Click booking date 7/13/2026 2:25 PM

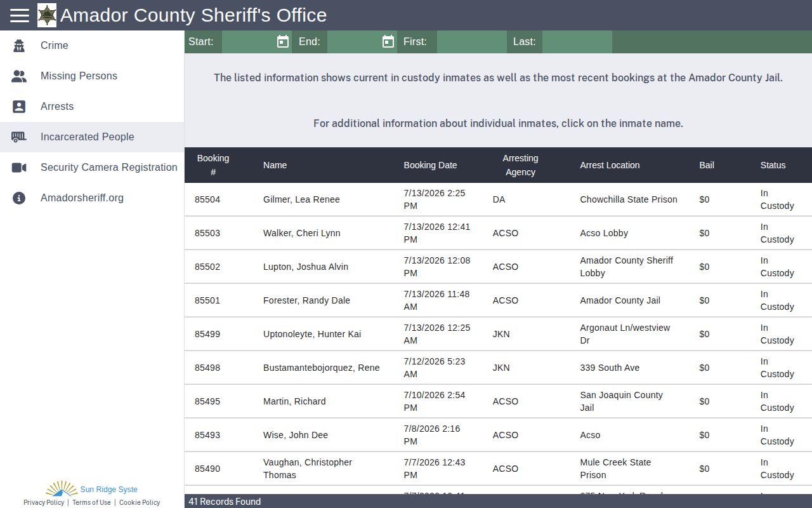pos(435,199)
